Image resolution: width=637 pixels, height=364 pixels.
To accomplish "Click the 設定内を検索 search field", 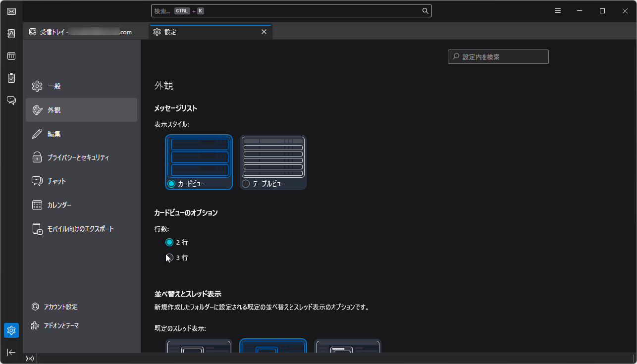I will point(498,56).
